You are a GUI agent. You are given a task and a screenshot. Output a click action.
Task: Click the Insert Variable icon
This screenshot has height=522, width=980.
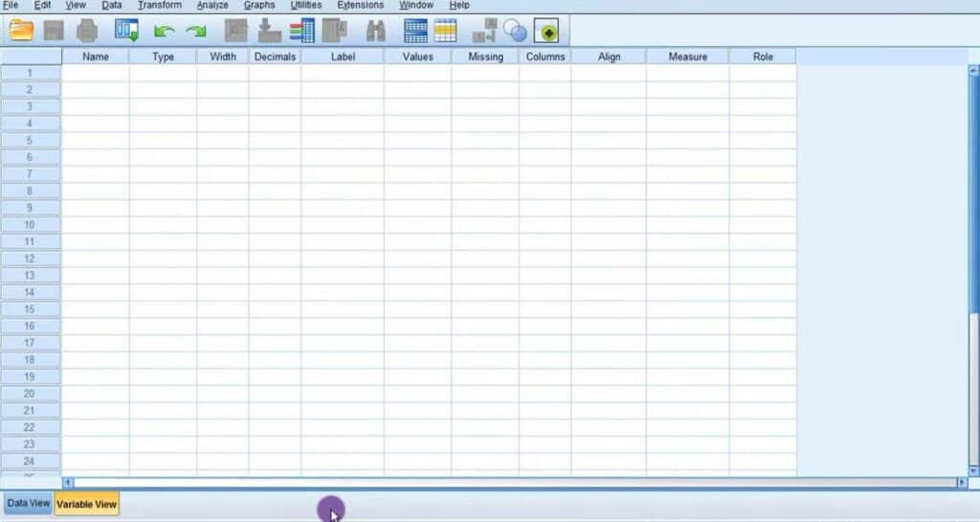click(x=446, y=31)
